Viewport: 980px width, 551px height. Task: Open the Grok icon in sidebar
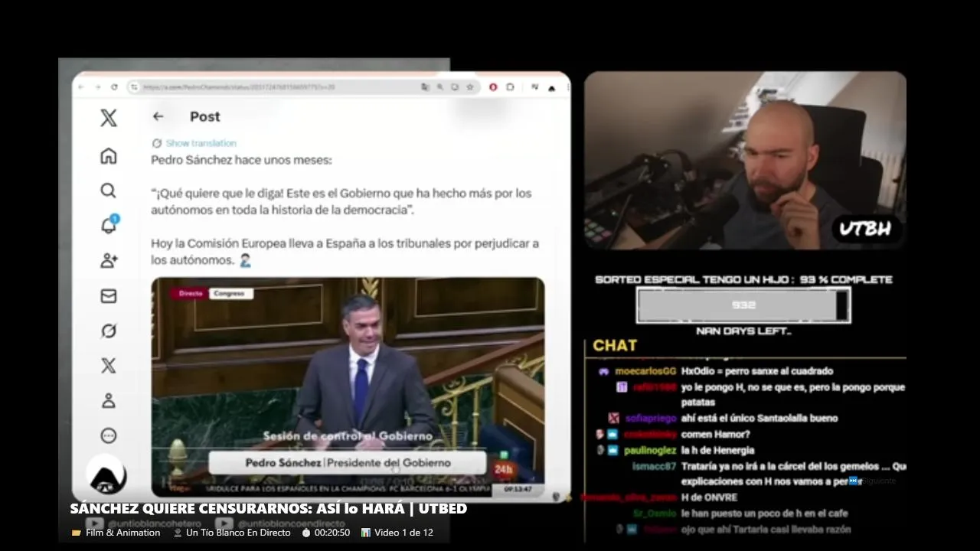click(109, 331)
